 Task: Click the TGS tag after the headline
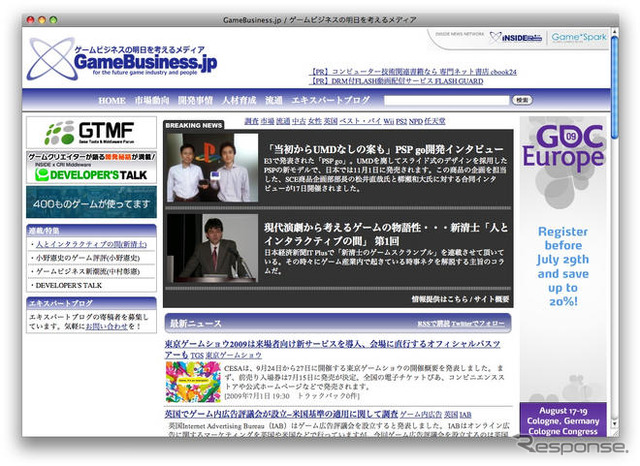(197, 355)
